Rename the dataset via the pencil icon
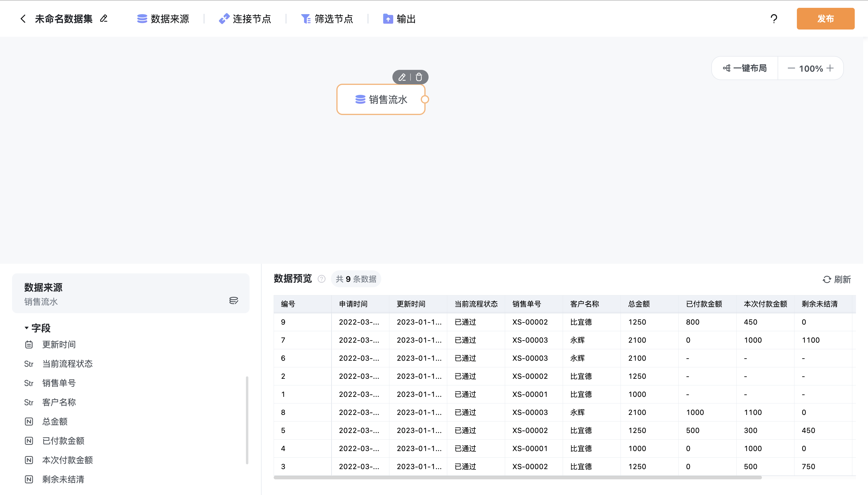This screenshot has width=868, height=495. coord(104,18)
